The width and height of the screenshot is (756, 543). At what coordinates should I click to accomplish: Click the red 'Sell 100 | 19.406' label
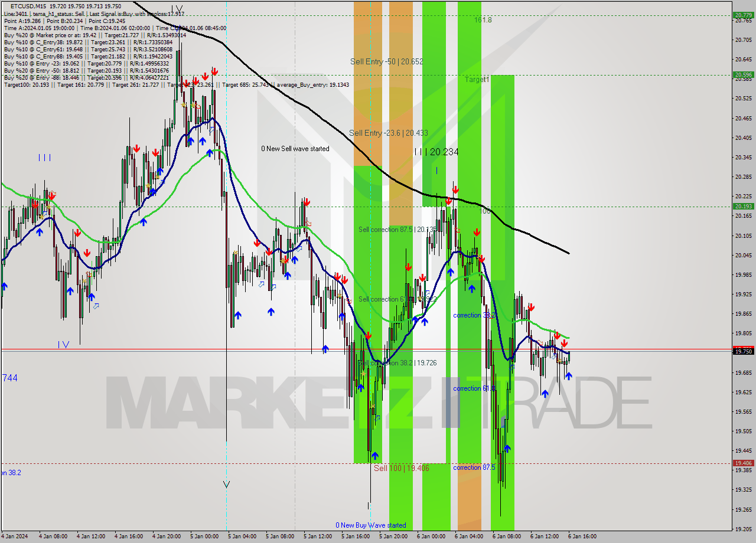click(401, 468)
